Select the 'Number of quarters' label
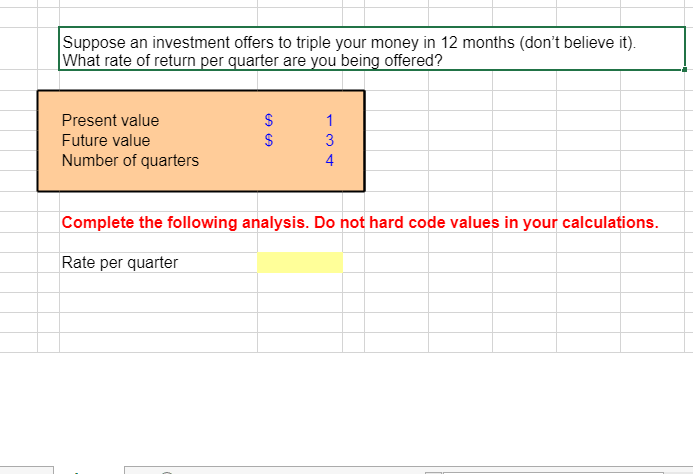 point(130,161)
